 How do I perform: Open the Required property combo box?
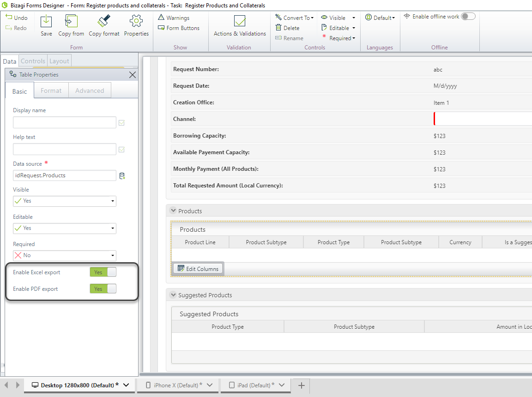(65, 255)
